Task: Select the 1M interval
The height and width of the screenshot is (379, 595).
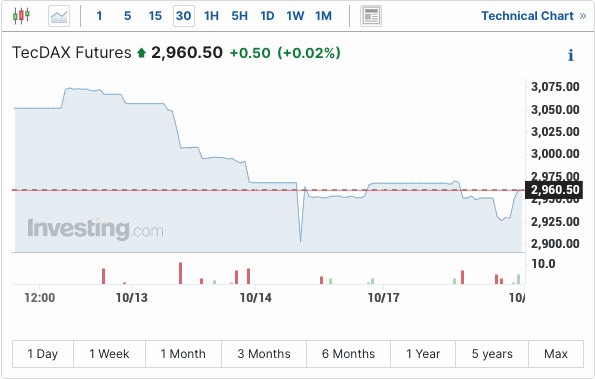Action: 323,16
